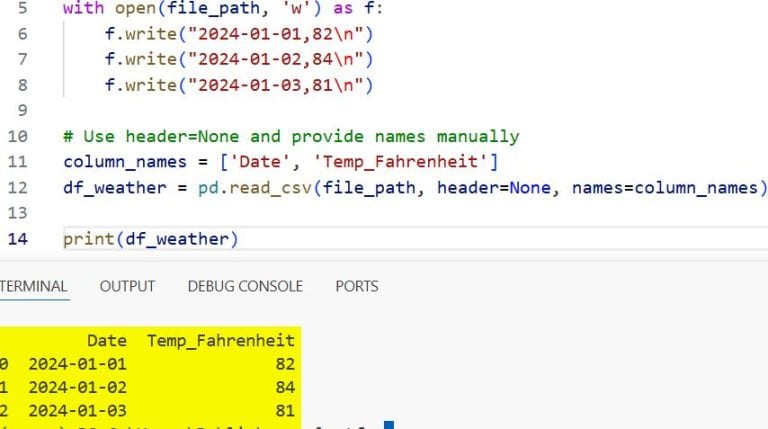The width and height of the screenshot is (768, 429).
Task: Click terminal row 2024-01-02
Action: pos(147,387)
